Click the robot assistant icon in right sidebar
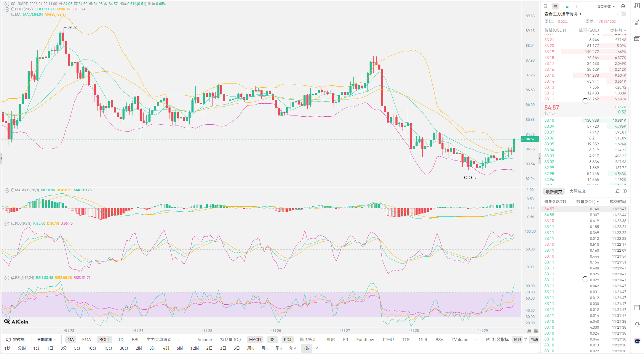This screenshot has width=644, height=355. 637,341
